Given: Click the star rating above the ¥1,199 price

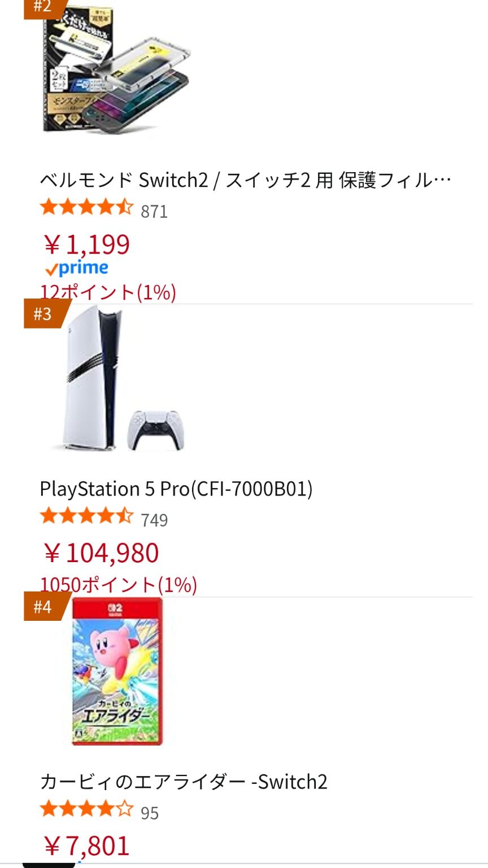Looking at the screenshot, I should pos(86,209).
